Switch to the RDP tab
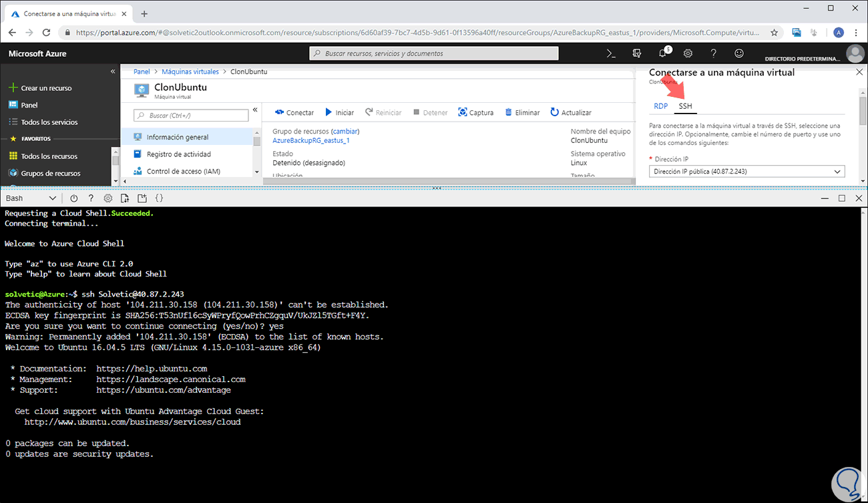 pos(660,106)
